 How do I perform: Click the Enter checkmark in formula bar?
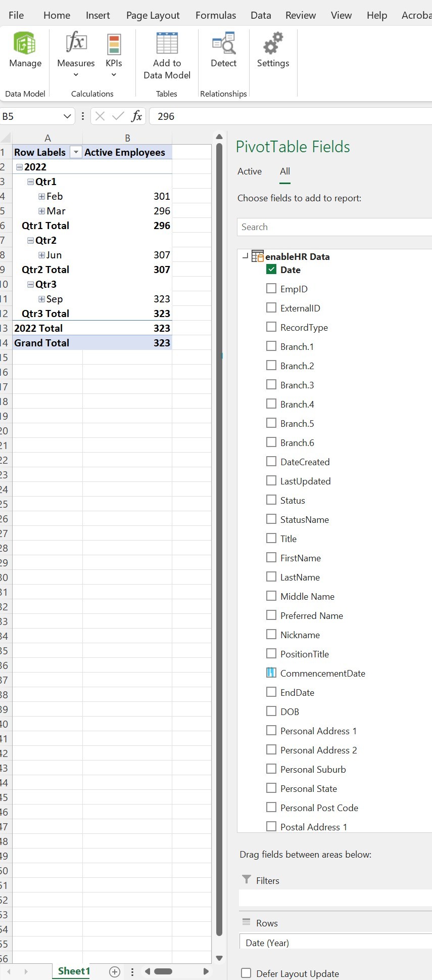click(x=118, y=116)
